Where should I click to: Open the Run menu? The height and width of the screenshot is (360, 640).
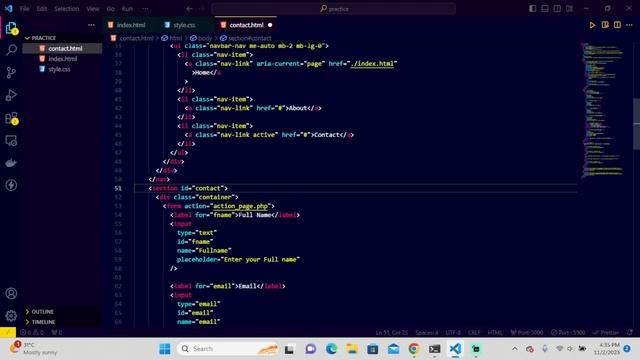(127, 9)
